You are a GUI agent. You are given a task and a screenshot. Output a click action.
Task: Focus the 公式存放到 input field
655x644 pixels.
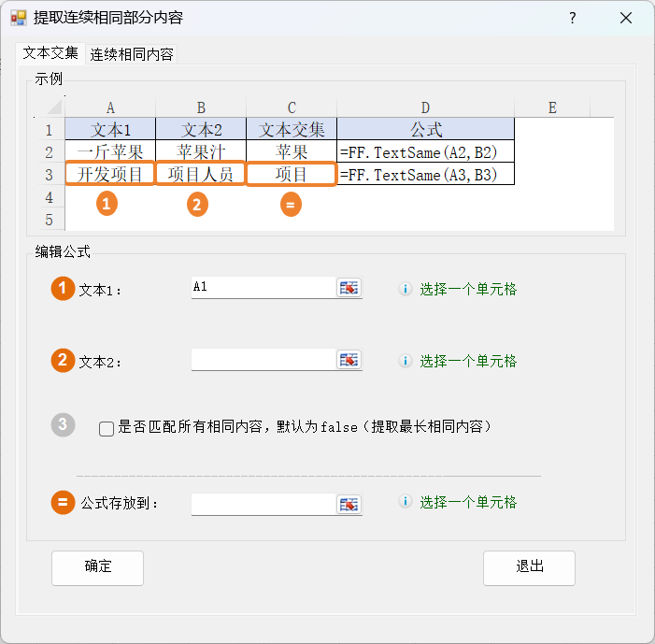263,504
